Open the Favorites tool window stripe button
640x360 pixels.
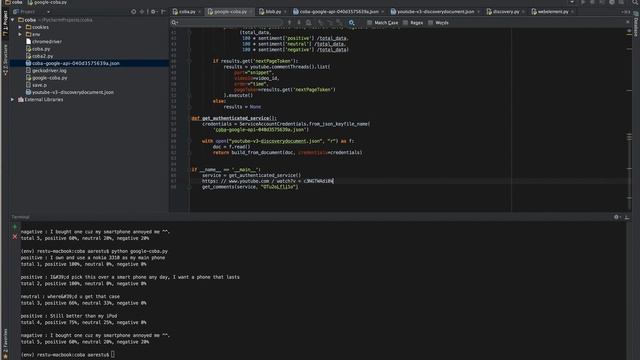click(5, 343)
